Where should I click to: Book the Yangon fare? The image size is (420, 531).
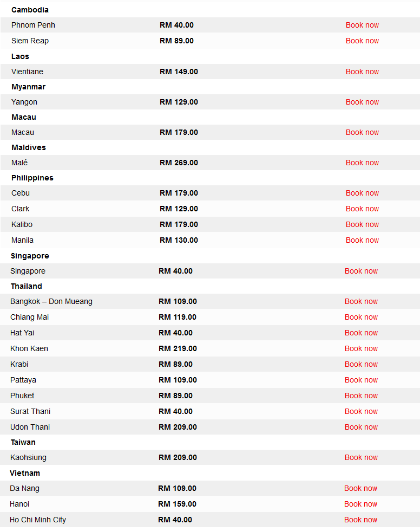[x=362, y=102]
